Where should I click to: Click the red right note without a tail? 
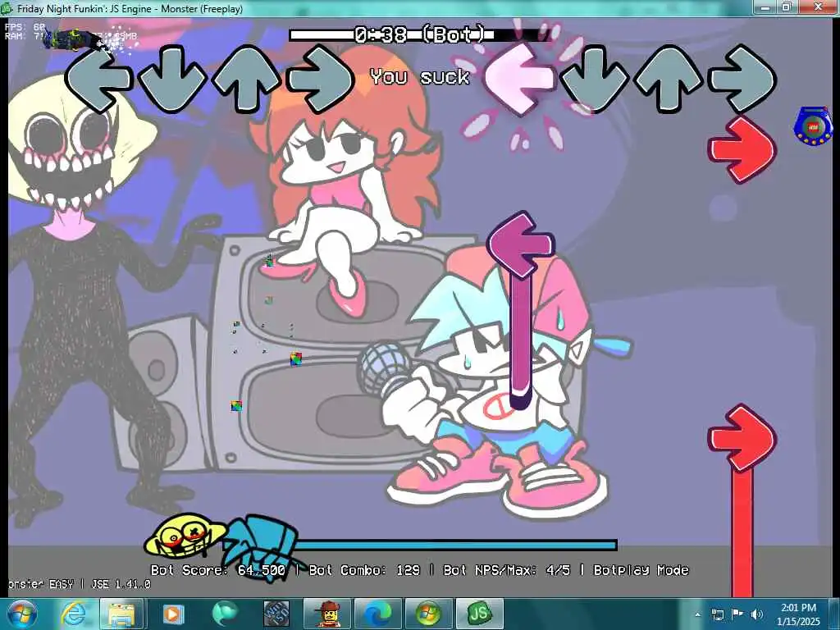[x=742, y=149]
